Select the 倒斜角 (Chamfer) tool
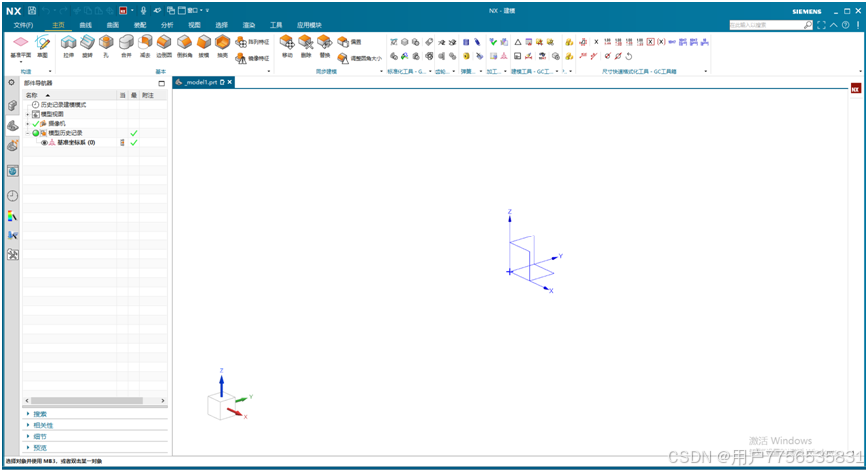Image resolution: width=868 pixels, height=472 pixels. 185,47
